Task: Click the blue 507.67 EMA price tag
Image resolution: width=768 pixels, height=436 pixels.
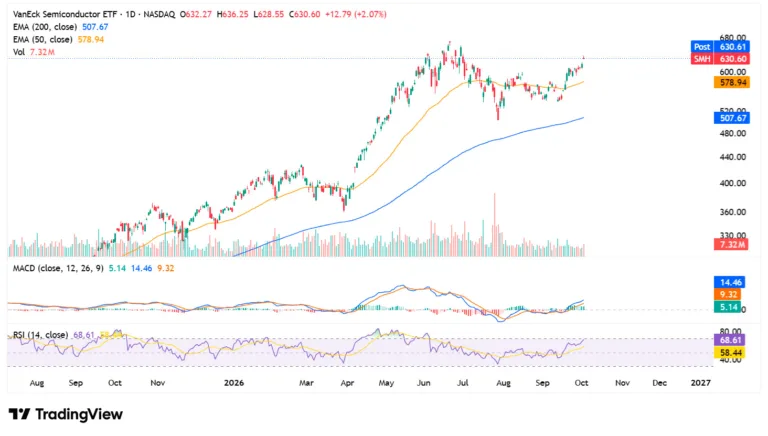Action: pos(732,118)
